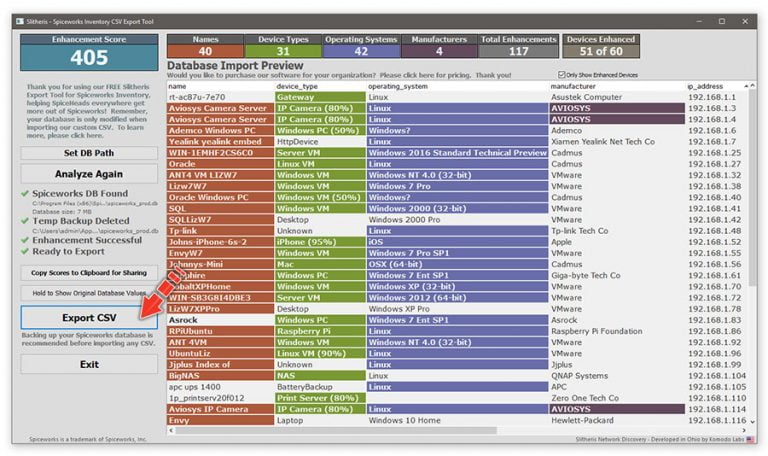This screenshot has height=456, width=768.
Task: Sort by the device_type column header
Action: [320, 86]
